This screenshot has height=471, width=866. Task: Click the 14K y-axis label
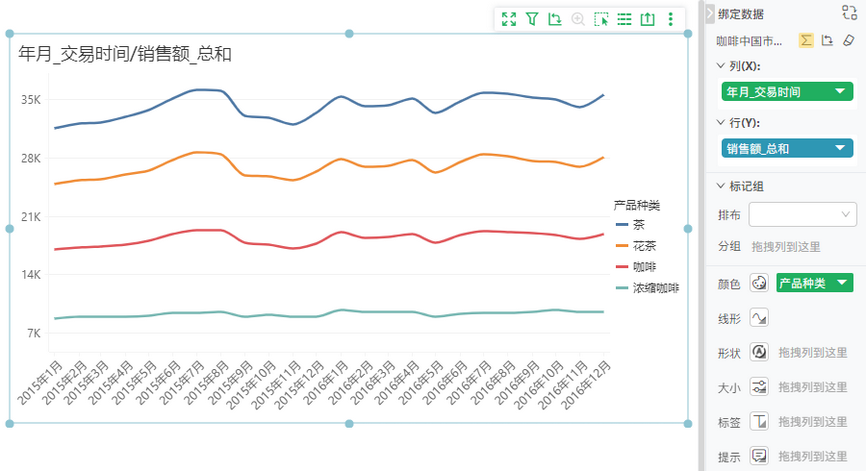(31, 274)
